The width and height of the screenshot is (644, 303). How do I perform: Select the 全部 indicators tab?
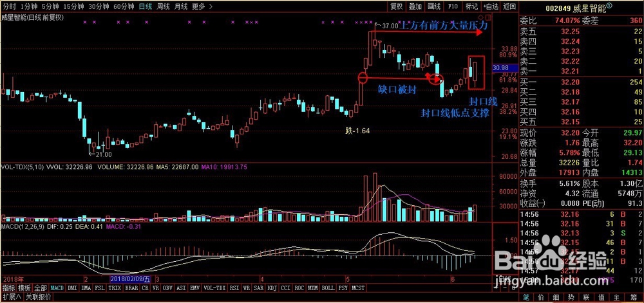pos(41,288)
